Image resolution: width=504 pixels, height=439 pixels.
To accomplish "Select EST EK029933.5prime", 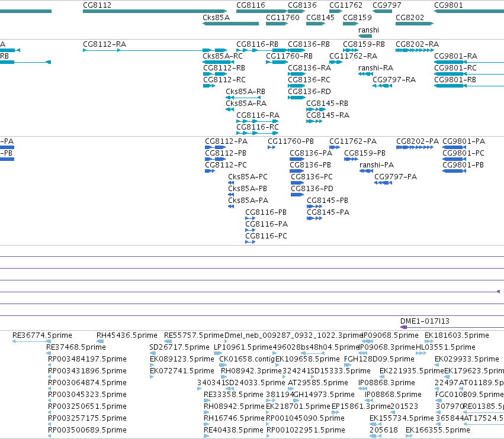I will (x=436, y=365).
